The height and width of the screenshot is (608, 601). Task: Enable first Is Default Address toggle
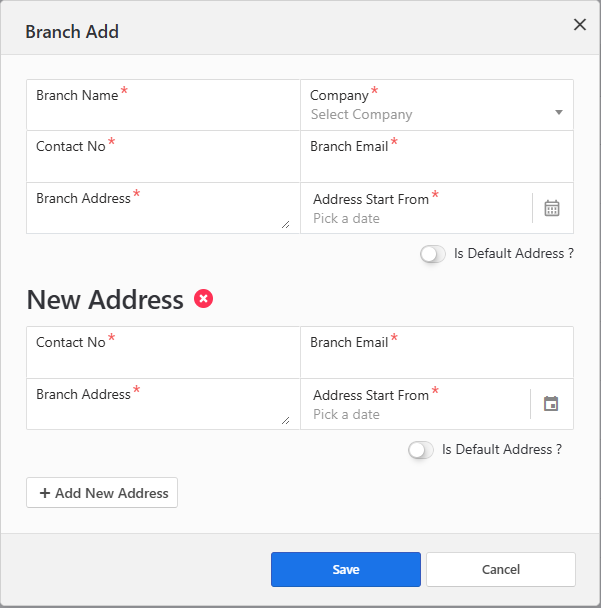coord(432,254)
